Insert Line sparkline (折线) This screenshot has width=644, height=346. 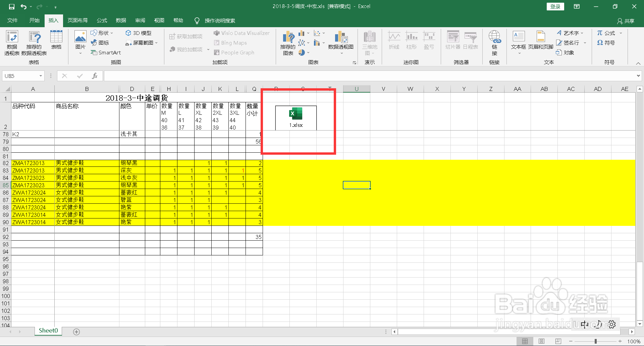[394, 40]
